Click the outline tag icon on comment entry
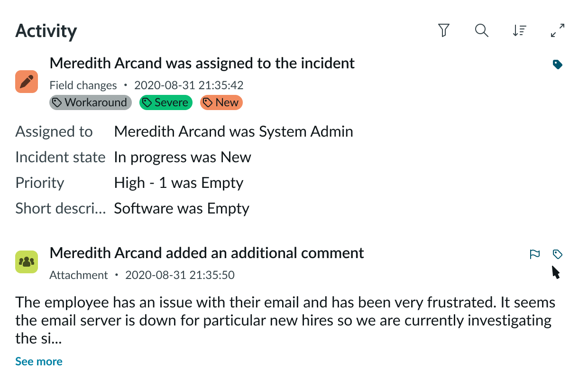The image size is (588, 390). (558, 254)
